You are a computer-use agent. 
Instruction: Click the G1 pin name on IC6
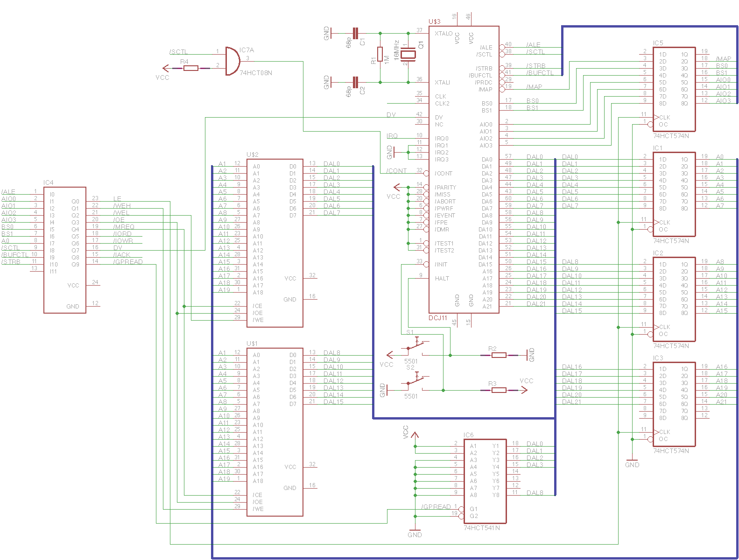click(474, 509)
